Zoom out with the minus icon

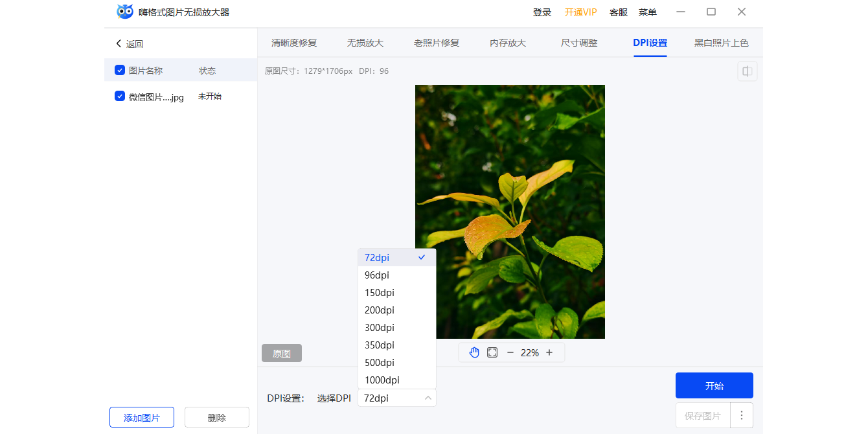point(510,352)
